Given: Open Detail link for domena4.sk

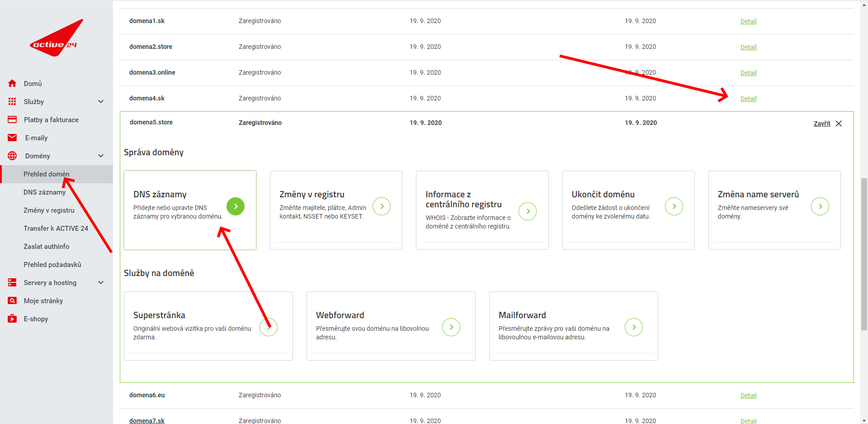Looking at the screenshot, I should (748, 99).
